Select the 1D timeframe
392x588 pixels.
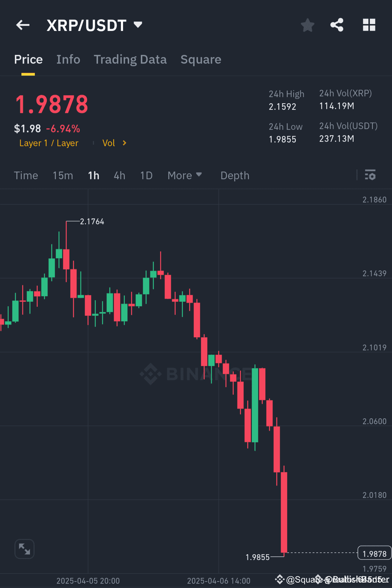pos(146,175)
